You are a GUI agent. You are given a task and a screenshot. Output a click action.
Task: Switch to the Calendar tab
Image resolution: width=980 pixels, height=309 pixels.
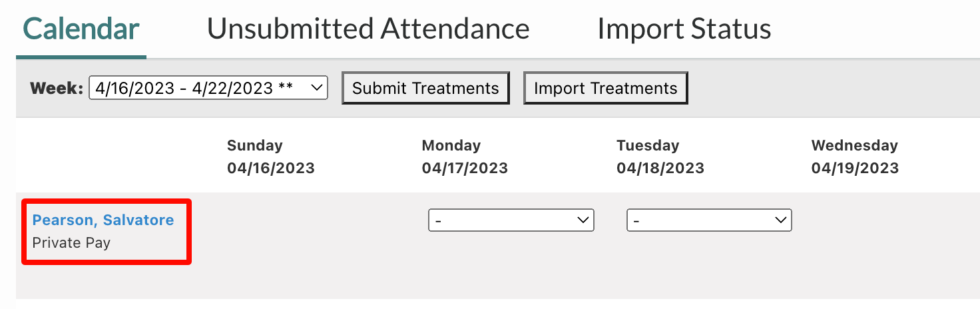81,29
